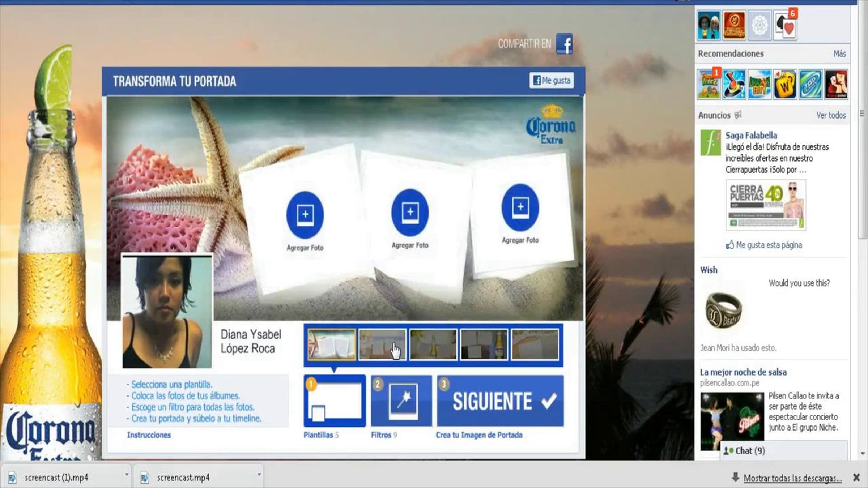Viewport: 868px width, 488px height.
Task: Click the right Agregar Foto circle icon
Action: [520, 207]
